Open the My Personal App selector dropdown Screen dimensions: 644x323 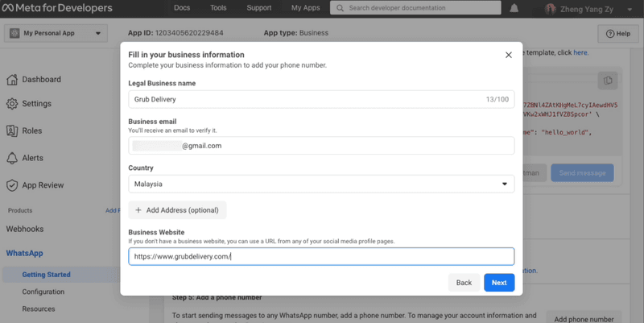56,33
